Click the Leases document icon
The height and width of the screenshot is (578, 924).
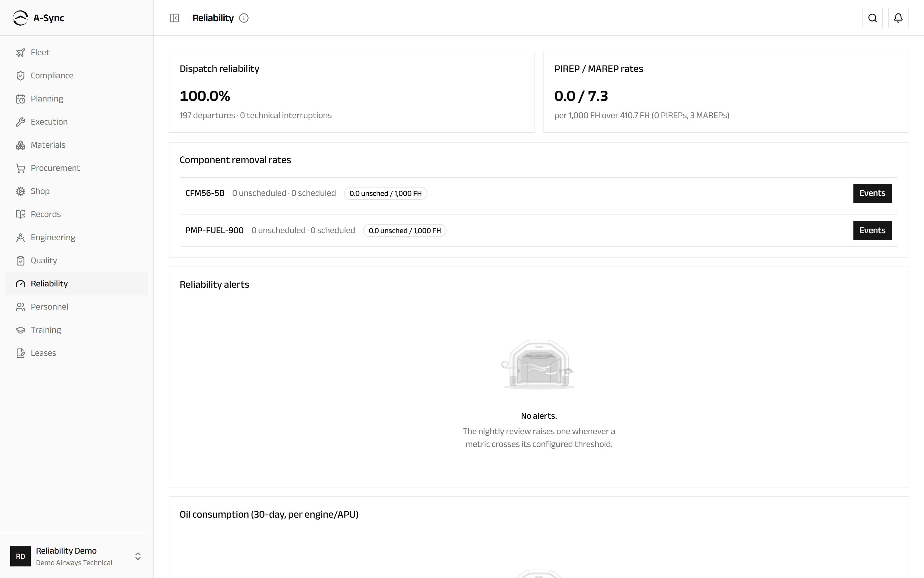pyautogui.click(x=21, y=353)
